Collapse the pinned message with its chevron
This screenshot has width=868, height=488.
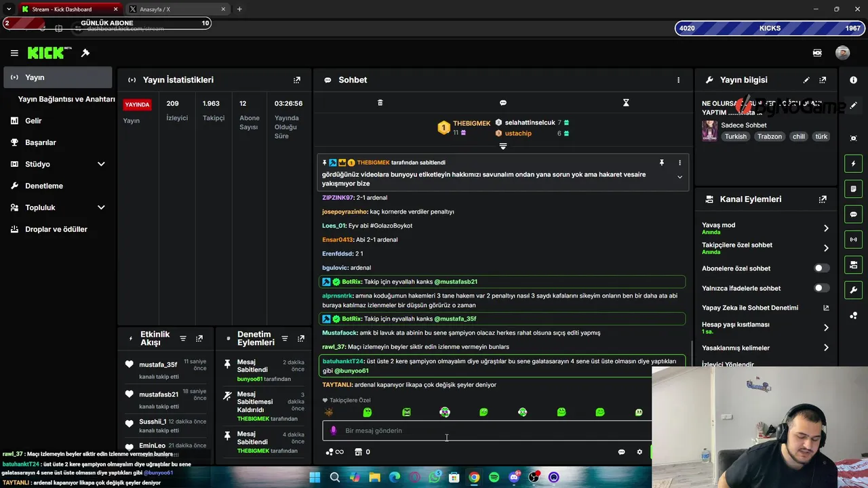point(679,177)
